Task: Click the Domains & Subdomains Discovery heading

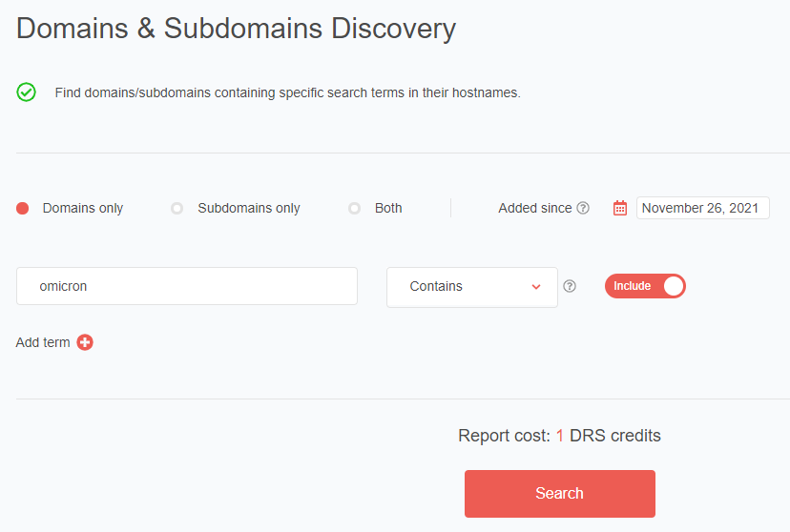Action: 237,29
